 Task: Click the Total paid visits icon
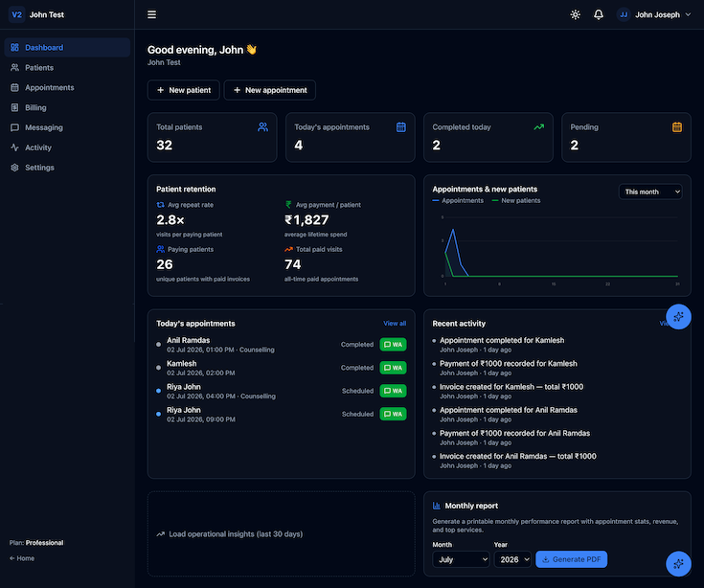pos(288,249)
